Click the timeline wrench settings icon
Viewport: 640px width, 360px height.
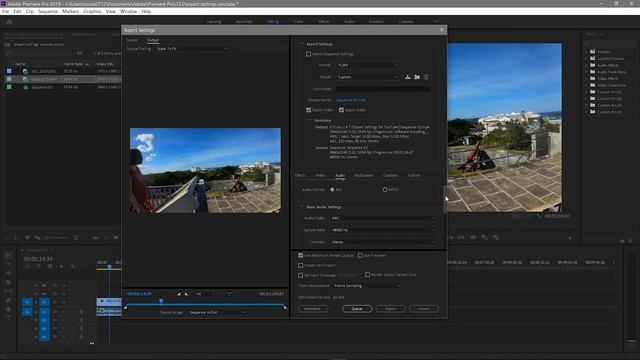[x=73, y=267]
